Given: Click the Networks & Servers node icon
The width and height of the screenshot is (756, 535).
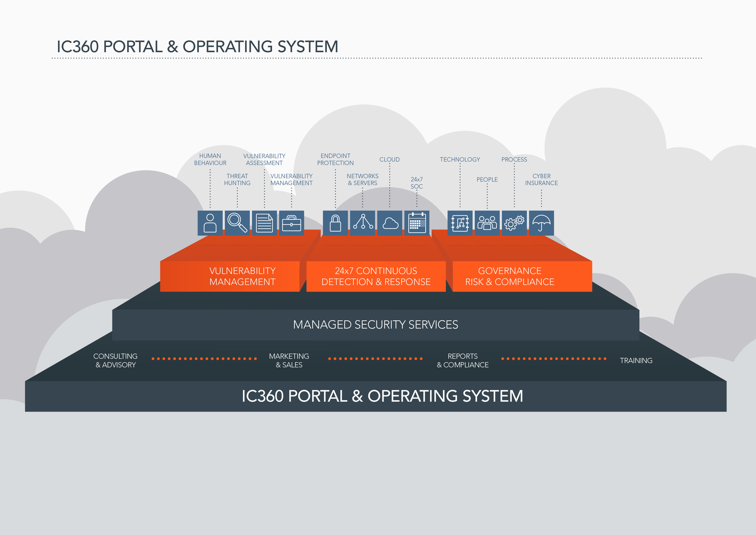Looking at the screenshot, I should [x=363, y=223].
